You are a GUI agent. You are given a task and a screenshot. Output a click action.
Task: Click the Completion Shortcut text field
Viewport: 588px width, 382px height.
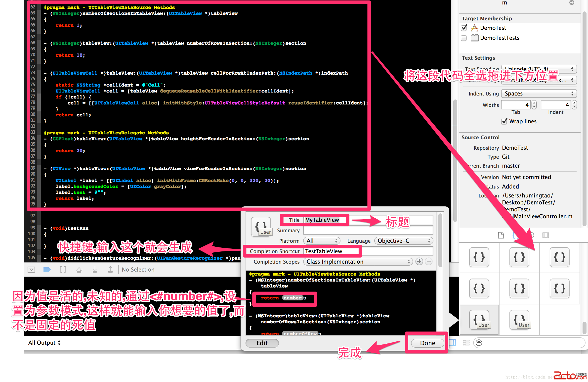pos(368,251)
